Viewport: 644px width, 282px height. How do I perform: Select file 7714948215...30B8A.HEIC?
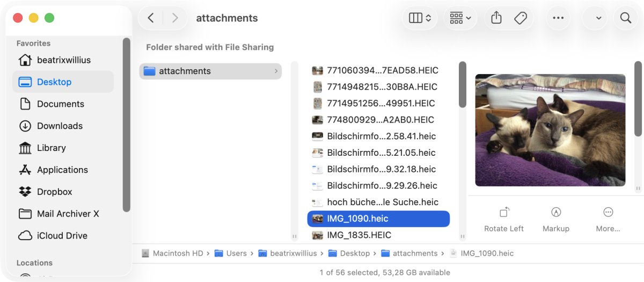coord(378,87)
